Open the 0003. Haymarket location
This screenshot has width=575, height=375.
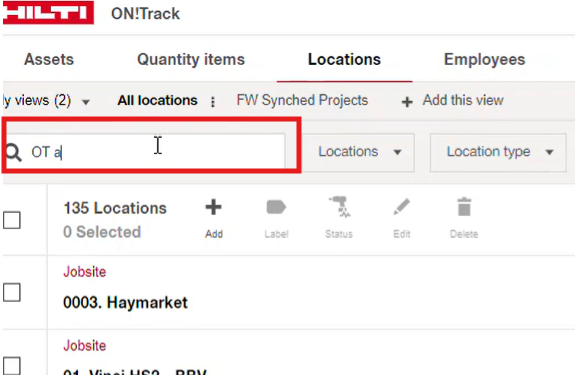click(125, 303)
